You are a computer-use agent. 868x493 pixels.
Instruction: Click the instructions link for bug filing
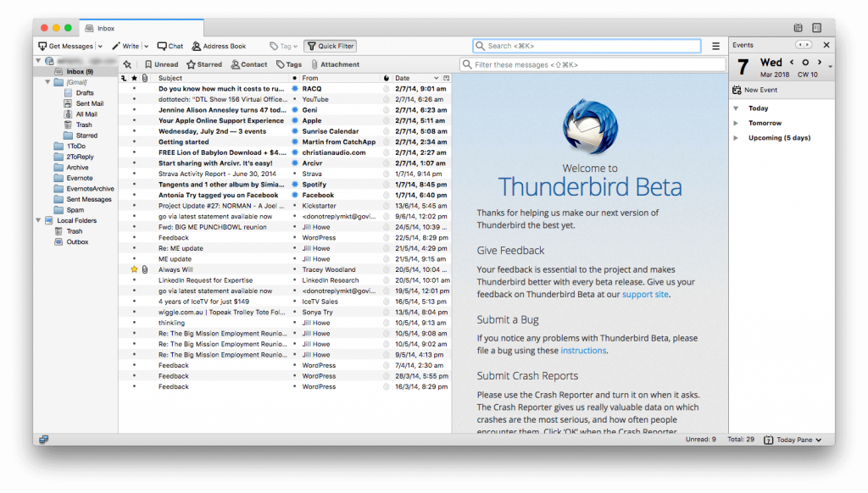tap(582, 350)
